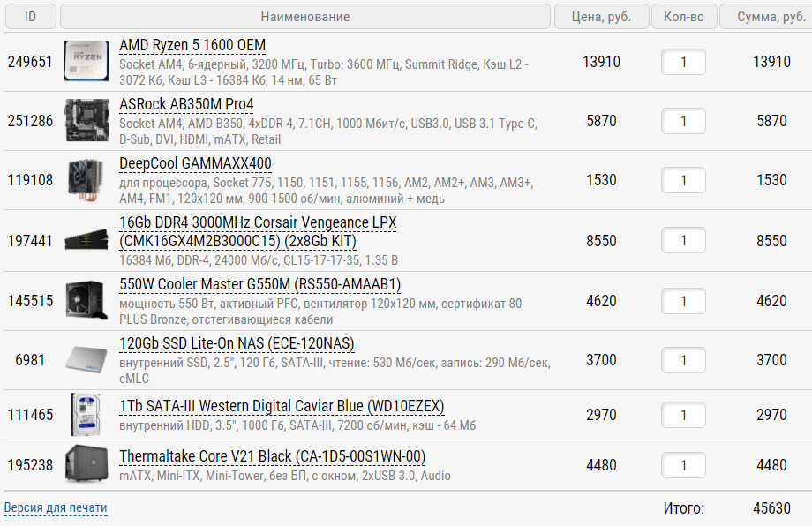Click the 'Кол-во' column header
The height and width of the screenshot is (526, 812).
click(683, 17)
